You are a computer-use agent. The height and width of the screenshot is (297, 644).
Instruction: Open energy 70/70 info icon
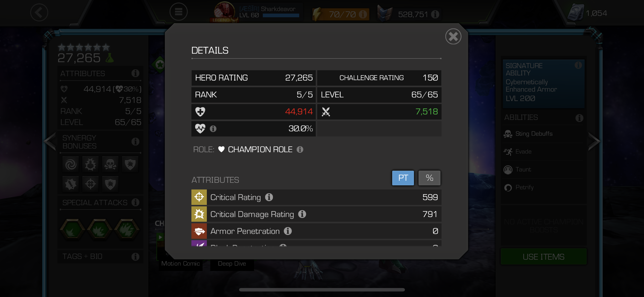point(363,14)
